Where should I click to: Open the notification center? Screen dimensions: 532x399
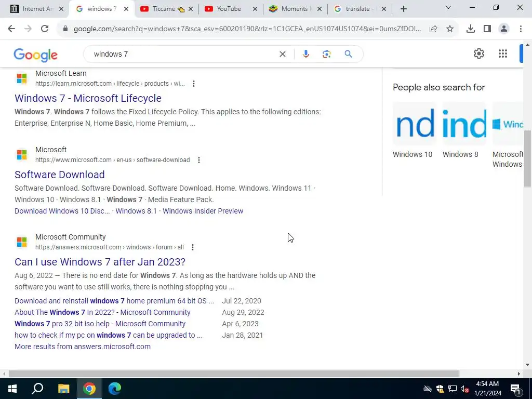(x=516, y=389)
